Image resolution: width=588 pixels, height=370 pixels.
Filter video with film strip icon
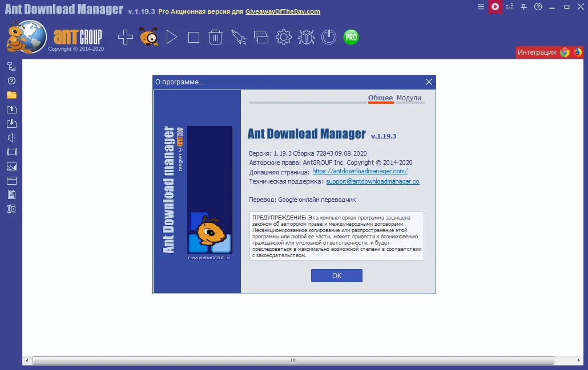[11, 152]
